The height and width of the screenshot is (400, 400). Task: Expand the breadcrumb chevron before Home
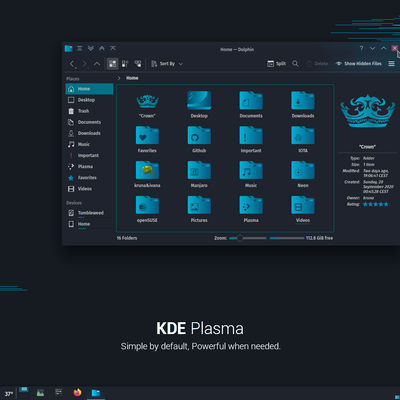pos(119,78)
